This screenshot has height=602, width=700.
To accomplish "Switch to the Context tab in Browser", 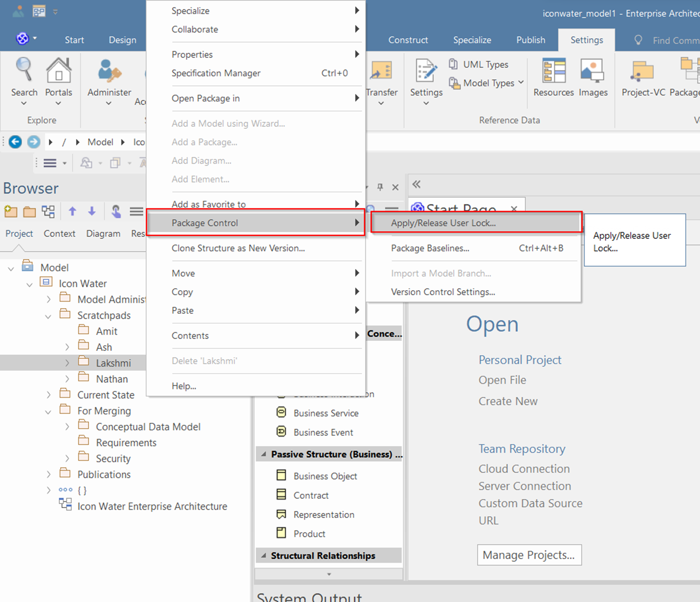I will (59, 233).
